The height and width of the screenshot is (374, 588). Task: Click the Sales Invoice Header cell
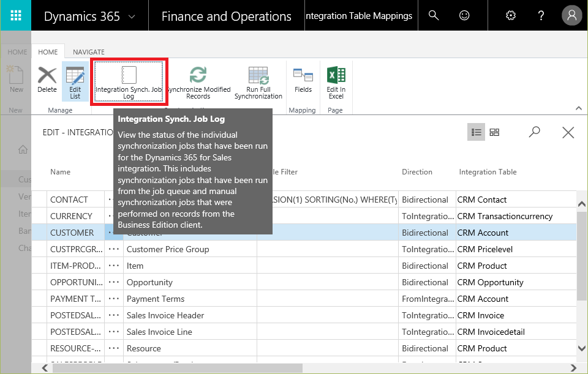tap(190, 315)
